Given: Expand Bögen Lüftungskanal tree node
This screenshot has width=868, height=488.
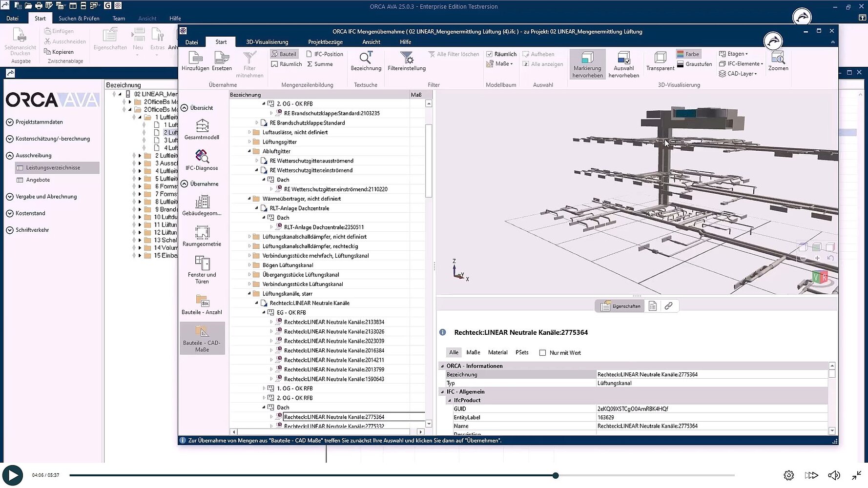Looking at the screenshot, I should pyautogui.click(x=249, y=265).
